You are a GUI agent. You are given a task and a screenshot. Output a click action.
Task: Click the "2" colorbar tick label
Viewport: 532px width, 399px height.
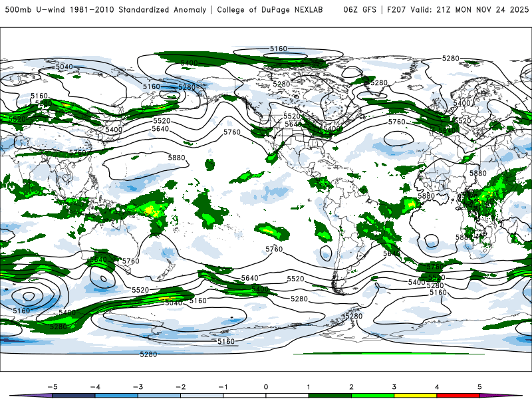(352, 387)
